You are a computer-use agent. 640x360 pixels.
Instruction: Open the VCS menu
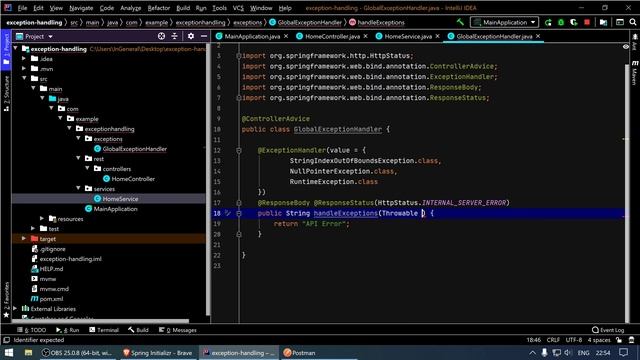(238, 8)
